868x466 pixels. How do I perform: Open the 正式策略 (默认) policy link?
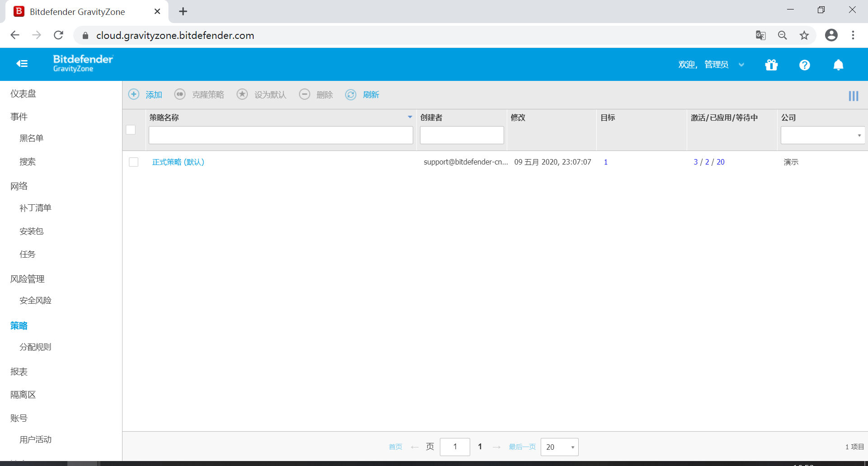tap(178, 162)
